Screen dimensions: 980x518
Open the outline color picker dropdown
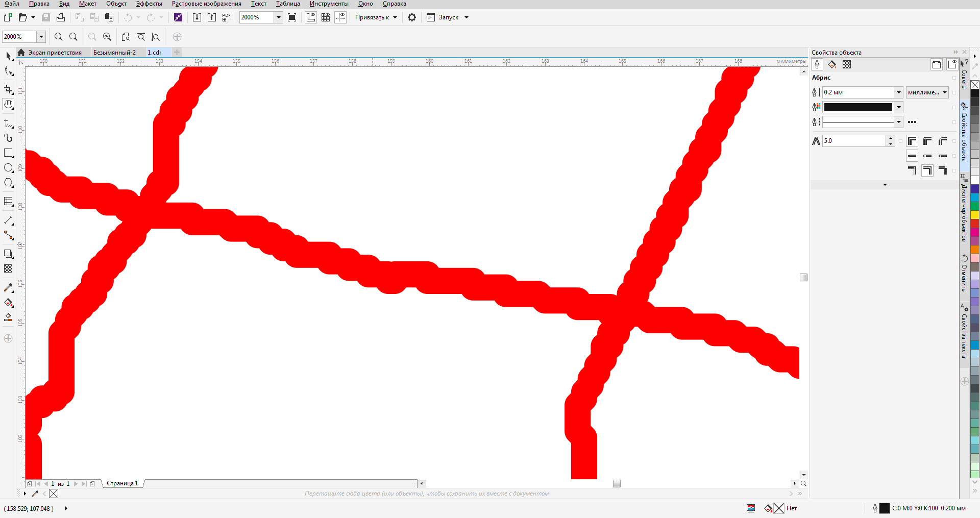point(899,107)
